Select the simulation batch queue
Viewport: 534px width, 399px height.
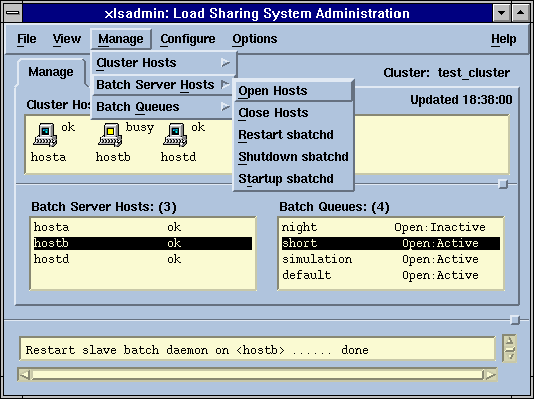(x=391, y=259)
